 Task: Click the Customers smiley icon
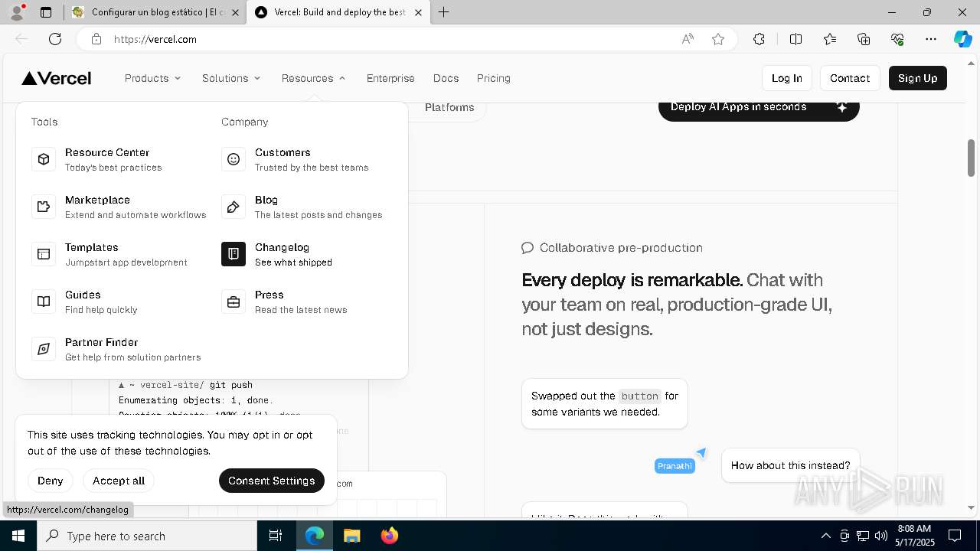click(234, 159)
